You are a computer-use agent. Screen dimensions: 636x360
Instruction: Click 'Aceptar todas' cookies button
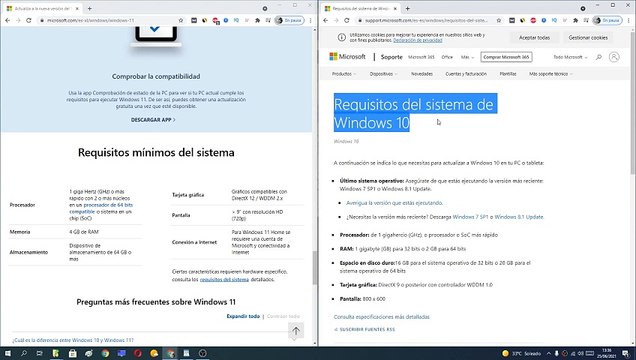point(535,38)
